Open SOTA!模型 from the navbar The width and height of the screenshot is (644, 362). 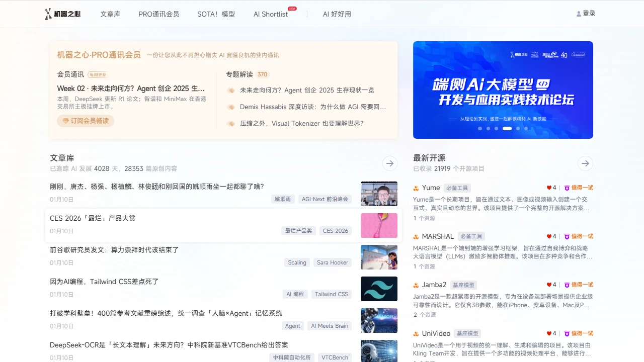[x=216, y=14]
